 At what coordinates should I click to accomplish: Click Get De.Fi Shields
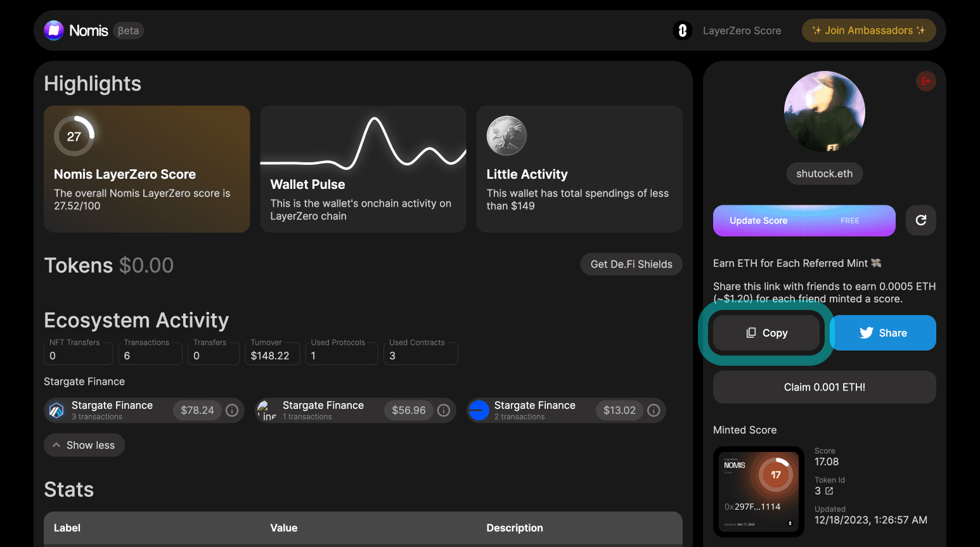[x=631, y=264]
